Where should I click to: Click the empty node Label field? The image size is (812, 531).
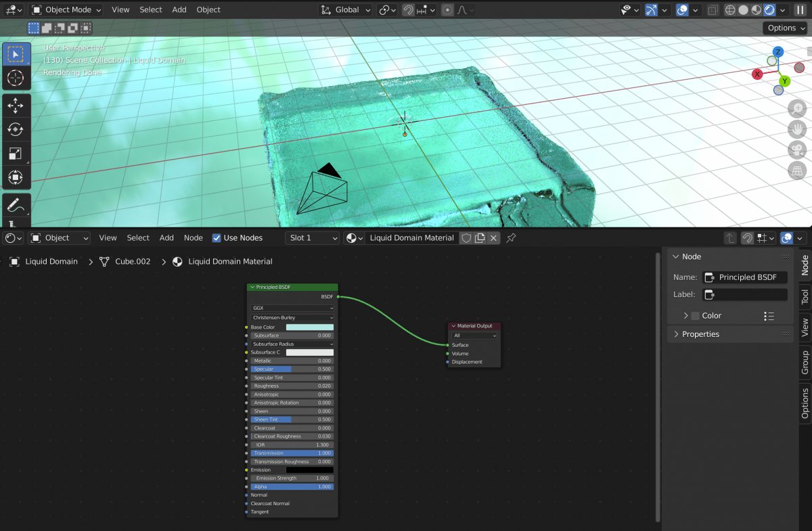(x=745, y=295)
